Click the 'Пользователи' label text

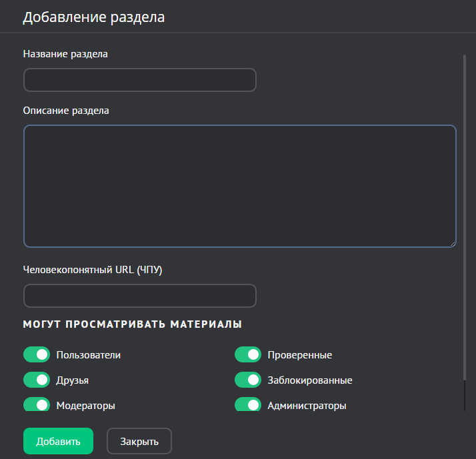[x=89, y=355]
